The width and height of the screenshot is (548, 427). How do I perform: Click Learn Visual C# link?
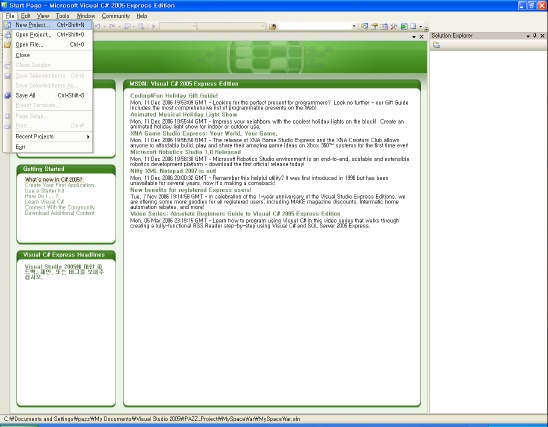[x=44, y=202]
